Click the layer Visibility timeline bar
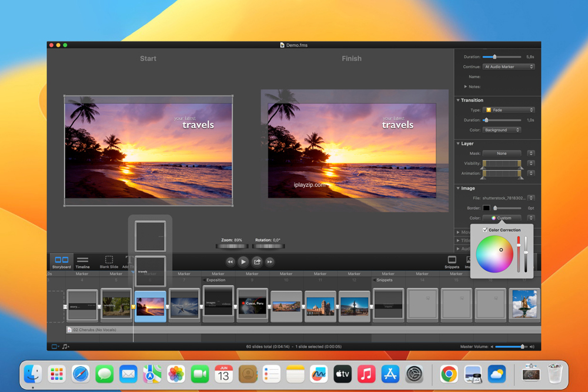The height and width of the screenshot is (392, 588). 502,164
